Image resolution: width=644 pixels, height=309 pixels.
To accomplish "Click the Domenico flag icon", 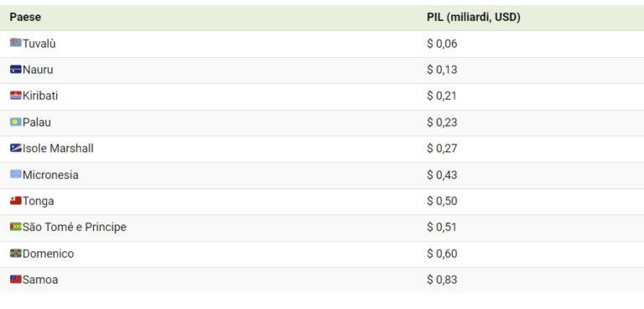I will (x=16, y=253).
